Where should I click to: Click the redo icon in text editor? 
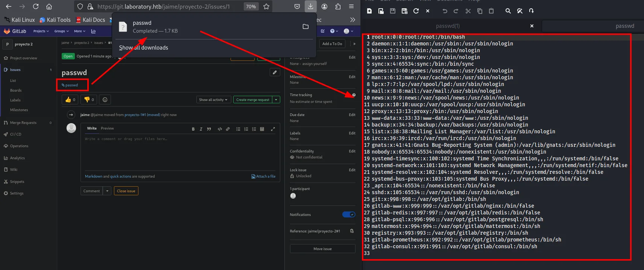(456, 11)
